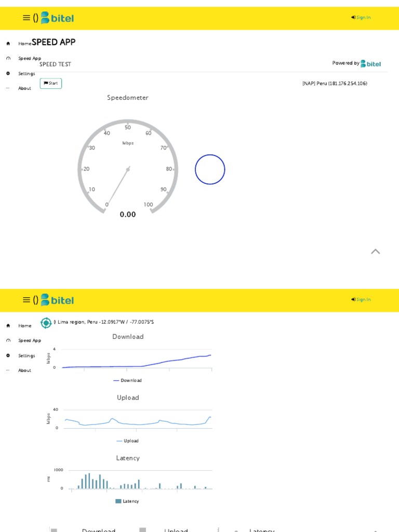Click the speedometer icon in the top sidebar
This screenshot has height=532, width=399.
(x=8, y=58)
